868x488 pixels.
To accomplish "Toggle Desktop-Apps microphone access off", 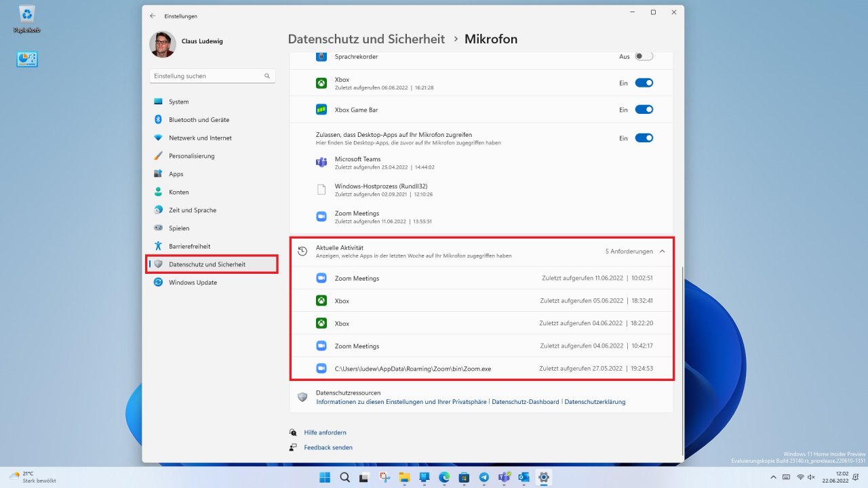I will pos(644,138).
